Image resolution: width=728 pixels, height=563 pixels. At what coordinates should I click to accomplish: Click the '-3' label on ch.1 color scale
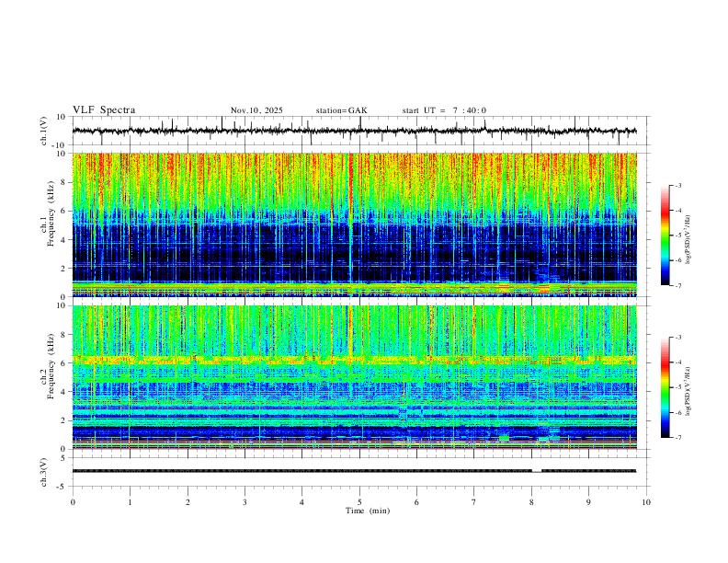click(677, 185)
